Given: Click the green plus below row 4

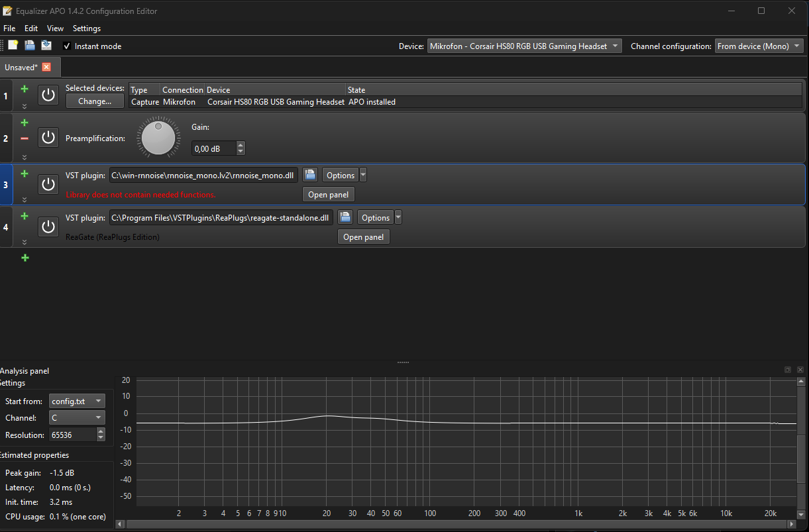Looking at the screenshot, I should click(x=25, y=258).
